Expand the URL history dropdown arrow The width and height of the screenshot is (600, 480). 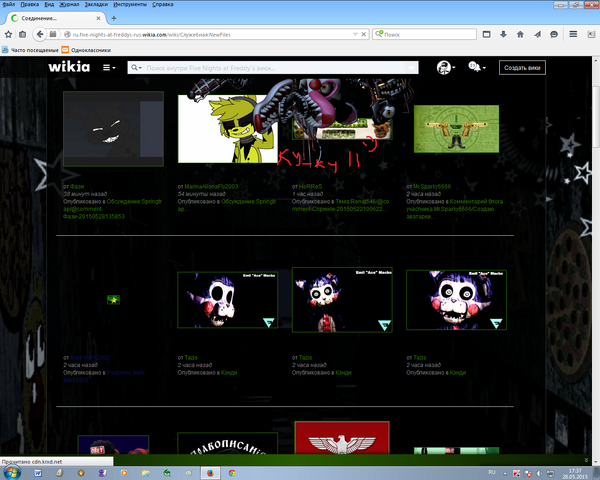click(355, 34)
